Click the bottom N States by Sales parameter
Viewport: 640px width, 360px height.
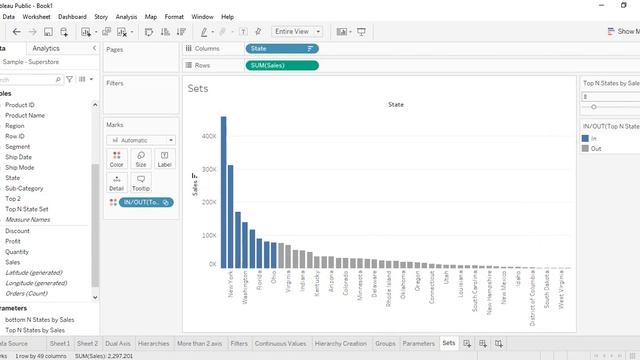40,320
